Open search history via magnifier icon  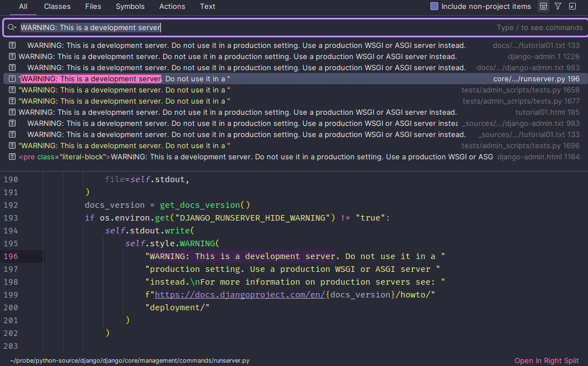(x=12, y=27)
